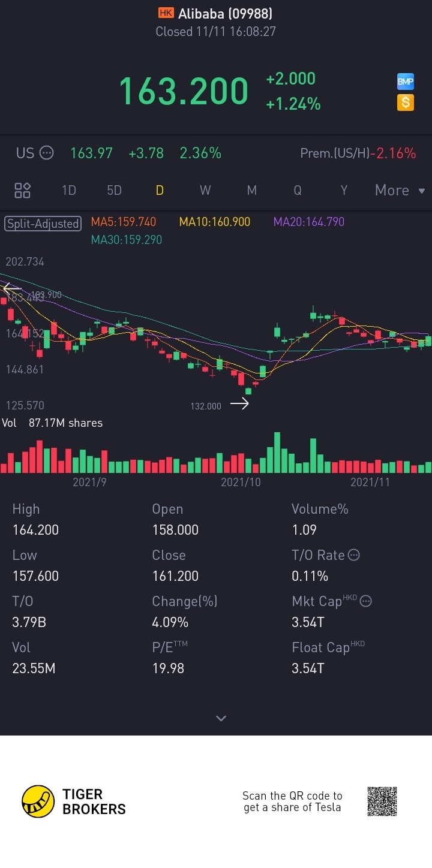Tap the blue BMP badge icon
Image resolution: width=432 pixels, height=868 pixels.
point(406,82)
